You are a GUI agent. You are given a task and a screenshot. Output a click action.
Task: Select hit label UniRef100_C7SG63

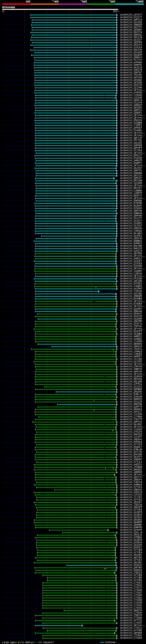tap(131, 583)
